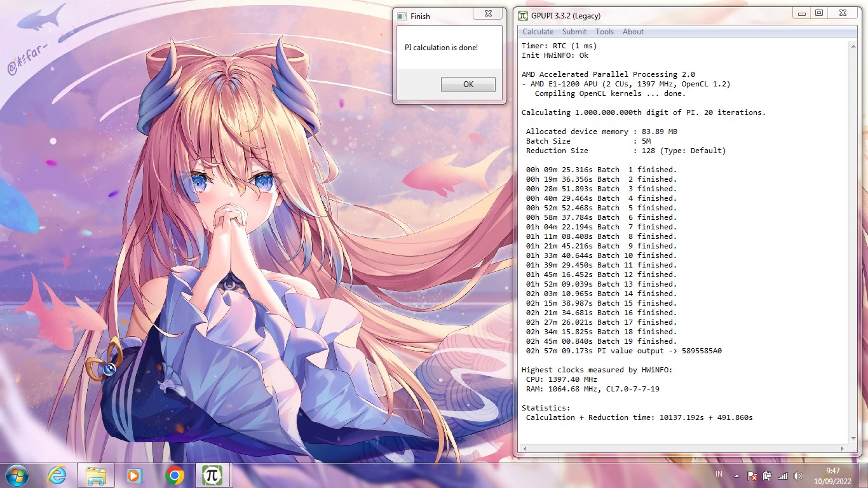
Task: Show hidden system tray icons
Action: point(736,475)
